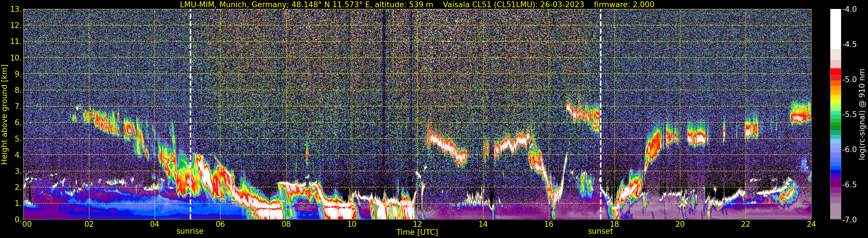
Task: Click the y-axis tick label '10.'
Action: coord(16,58)
